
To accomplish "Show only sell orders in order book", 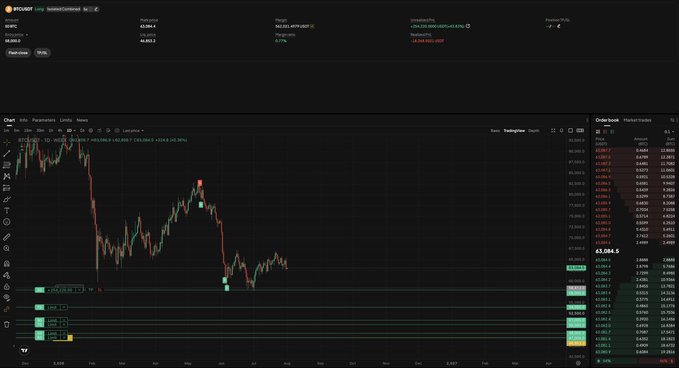I will 605,132.
